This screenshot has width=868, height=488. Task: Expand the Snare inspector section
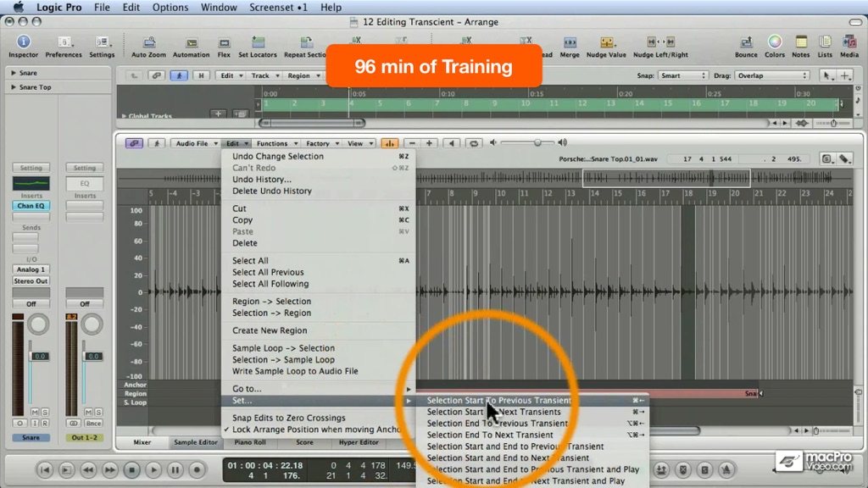point(14,73)
